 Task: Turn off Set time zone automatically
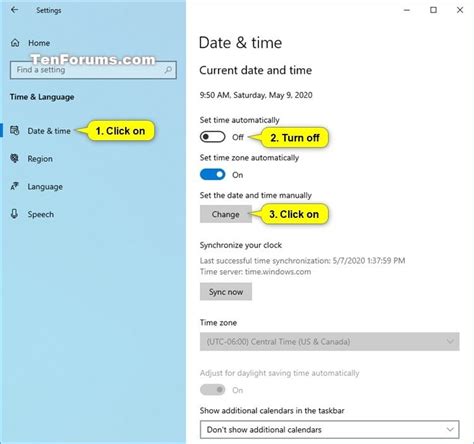pyautogui.click(x=213, y=174)
